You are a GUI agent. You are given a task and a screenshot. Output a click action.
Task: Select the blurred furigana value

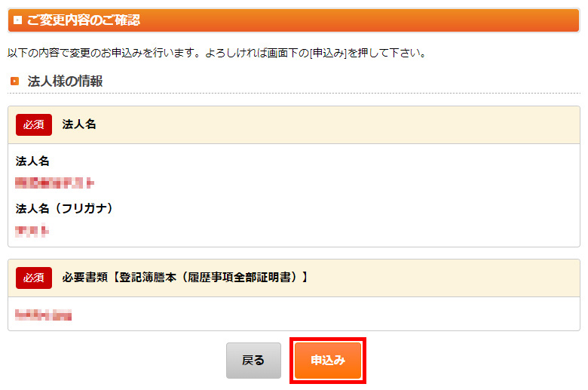pos(32,231)
